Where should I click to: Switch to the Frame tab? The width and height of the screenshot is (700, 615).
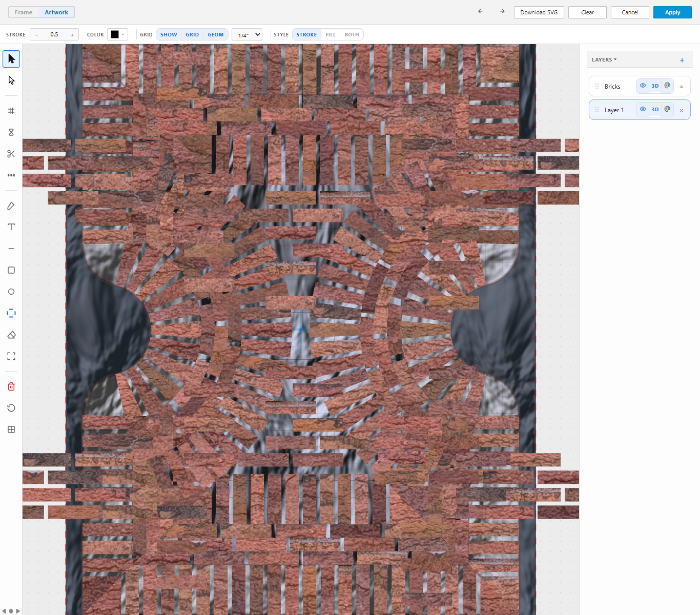point(24,12)
